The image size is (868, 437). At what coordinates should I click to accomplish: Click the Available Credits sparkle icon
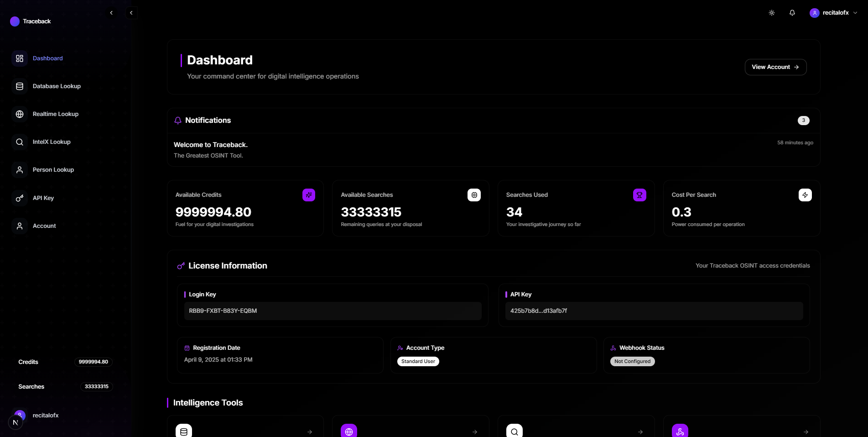point(309,195)
